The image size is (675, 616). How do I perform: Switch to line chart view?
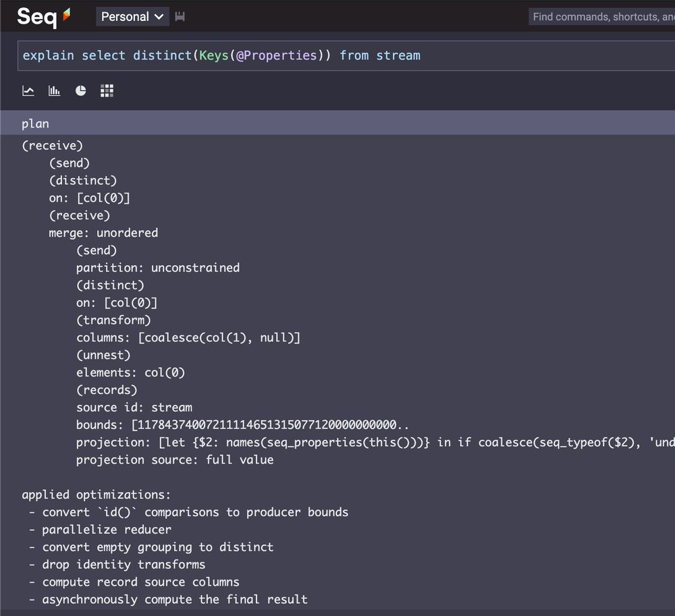[x=28, y=91]
